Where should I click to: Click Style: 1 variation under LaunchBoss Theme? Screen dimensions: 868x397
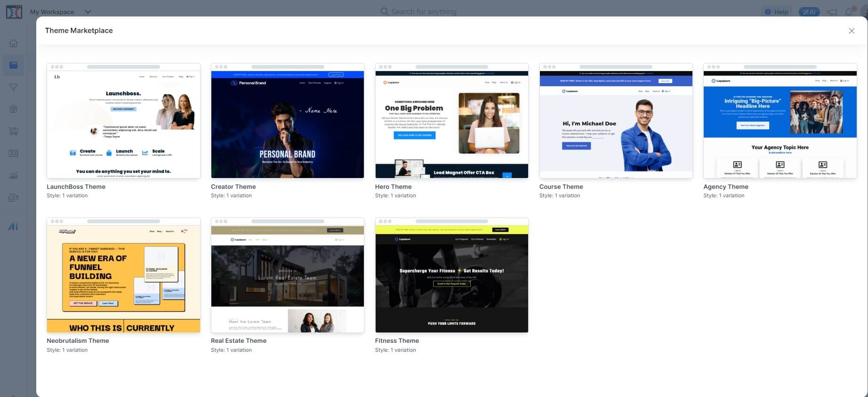(67, 195)
